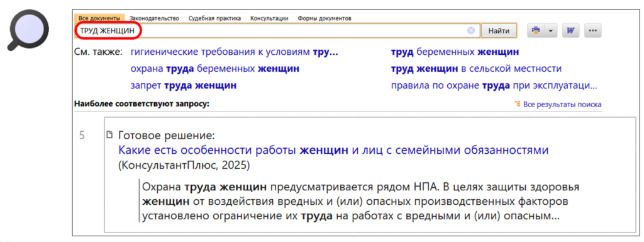644x242 pixels.
Task: Open the print options dropdown arrow
Action: point(550,30)
